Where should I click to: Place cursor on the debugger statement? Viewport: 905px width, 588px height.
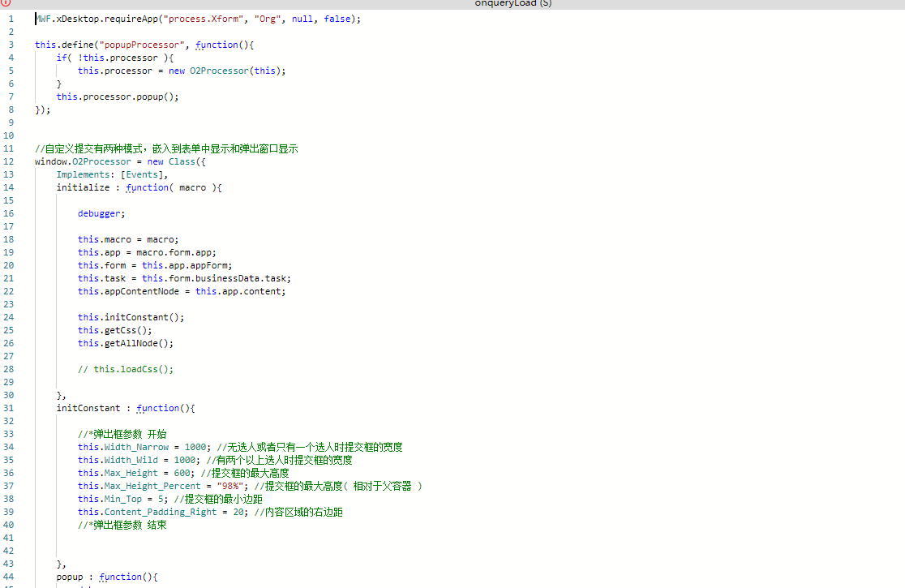pyautogui.click(x=101, y=213)
